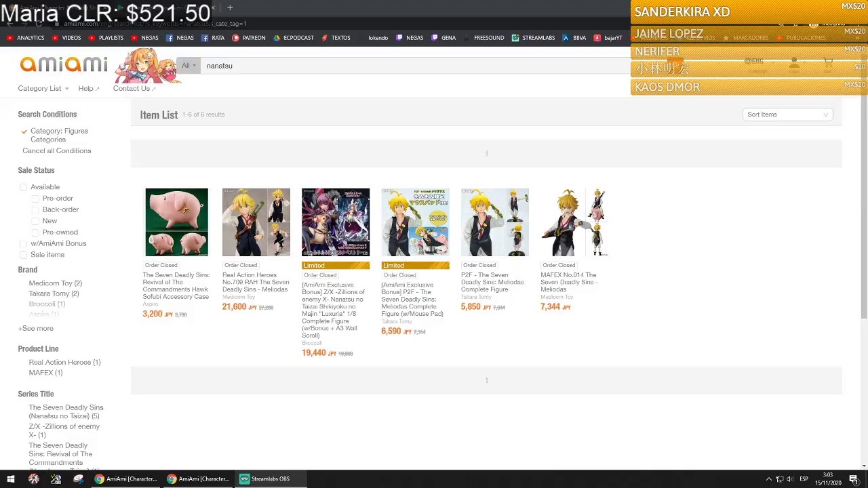Click the MAFEX No.014 Meliodas title link
The image size is (868, 488).
[x=568, y=283]
